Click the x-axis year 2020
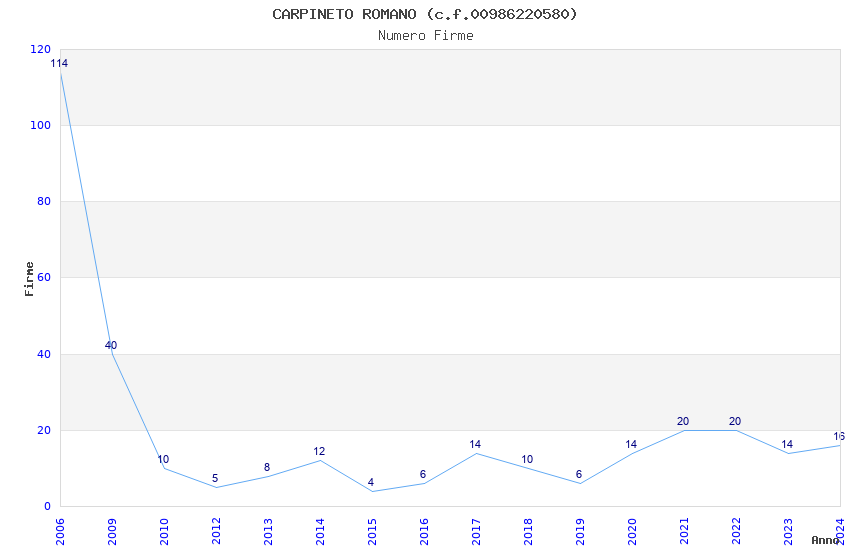The image size is (850, 550). (x=633, y=532)
